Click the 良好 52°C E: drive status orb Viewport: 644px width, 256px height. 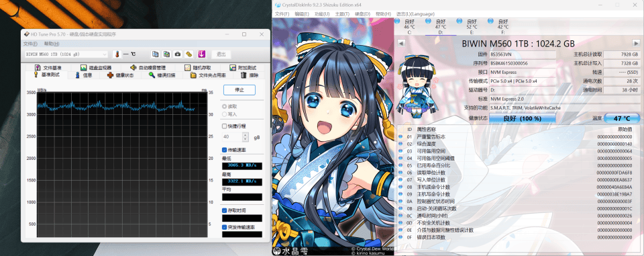[x=460, y=21]
